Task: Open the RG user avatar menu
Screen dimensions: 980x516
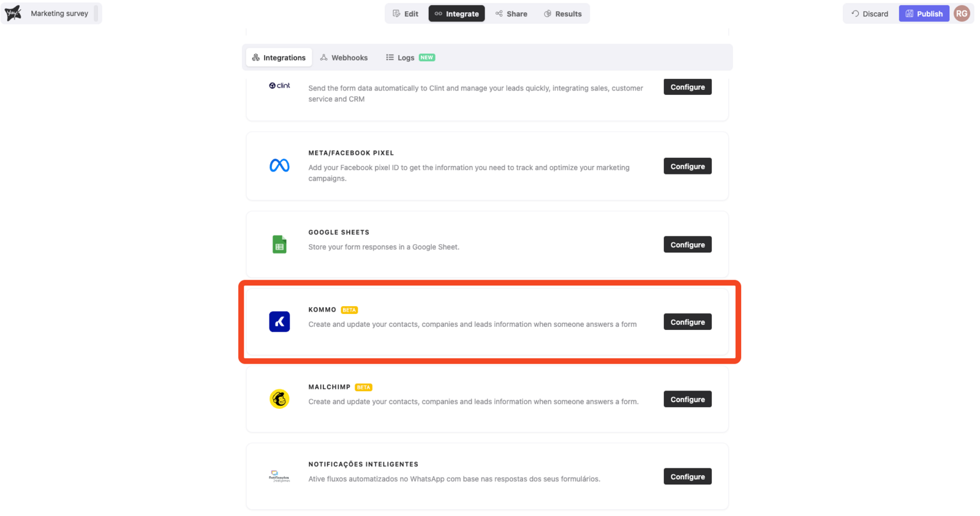Action: point(962,13)
